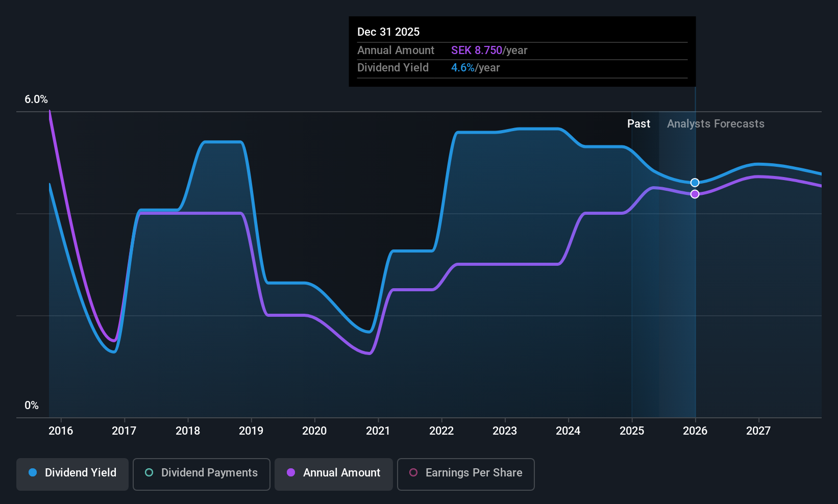Toggle the Annual Amount series

334,474
